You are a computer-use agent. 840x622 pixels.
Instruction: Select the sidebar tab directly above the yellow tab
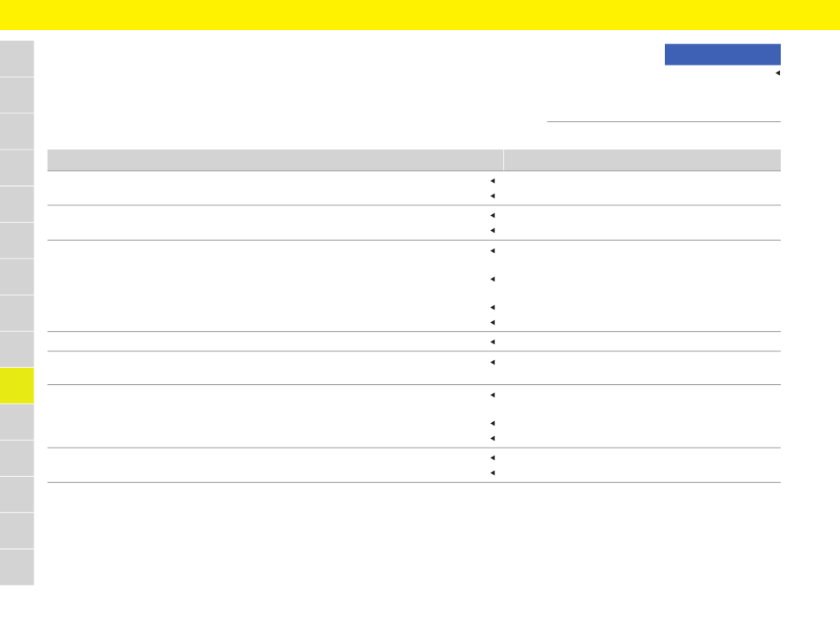pos(17,349)
